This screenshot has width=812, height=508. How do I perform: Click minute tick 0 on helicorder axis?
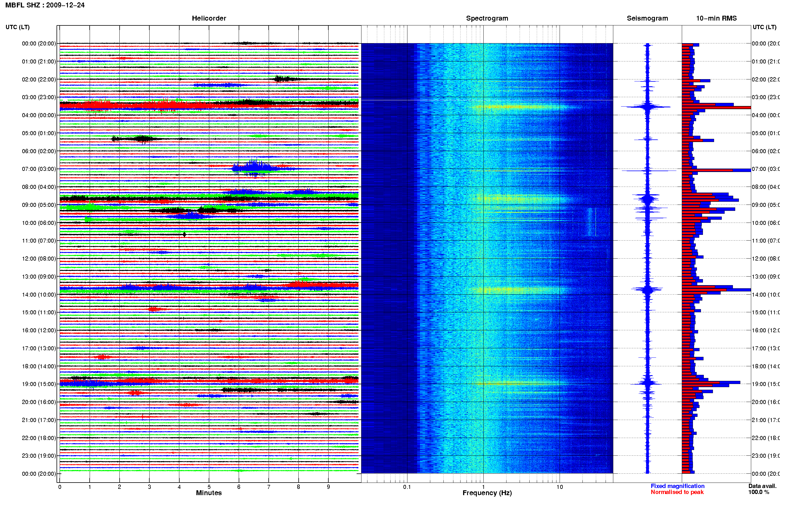tap(60, 487)
